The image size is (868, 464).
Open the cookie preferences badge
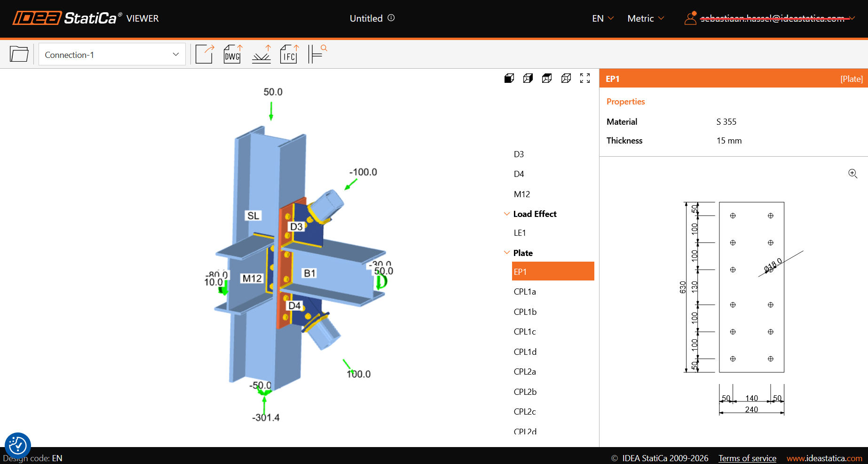click(18, 445)
